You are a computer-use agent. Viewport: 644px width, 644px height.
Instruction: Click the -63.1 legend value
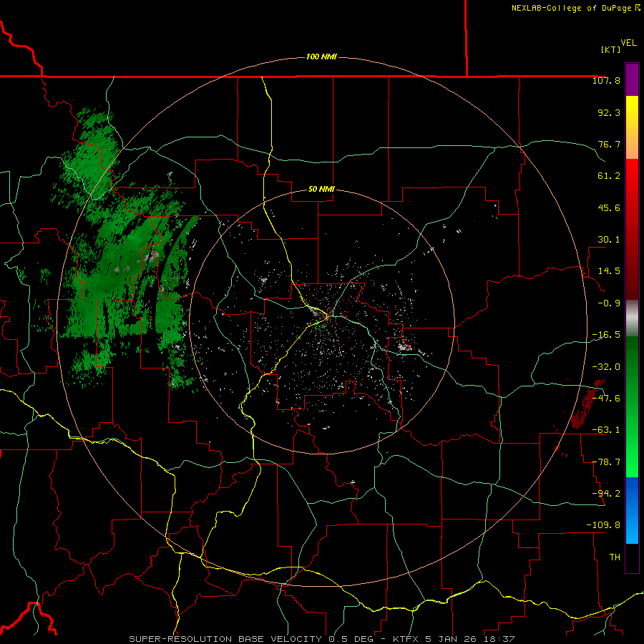coord(606,430)
